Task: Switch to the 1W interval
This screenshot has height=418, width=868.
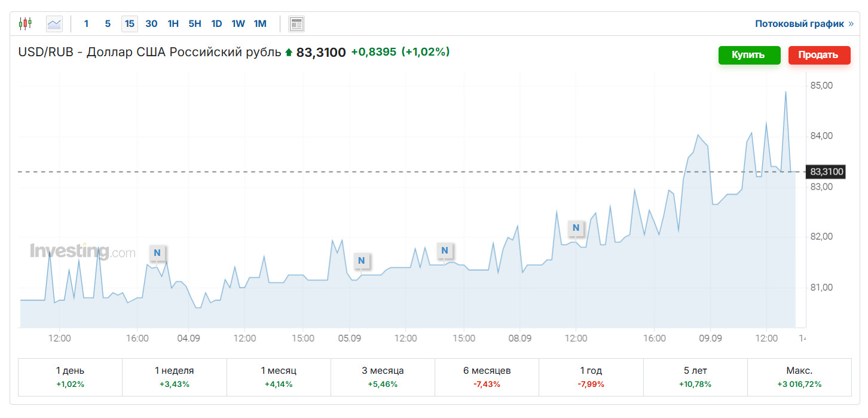Action: (x=238, y=24)
